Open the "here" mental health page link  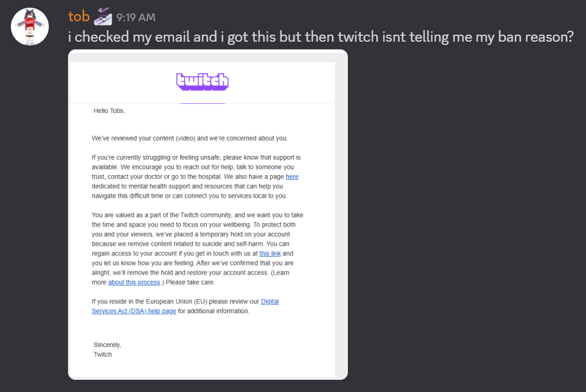[x=292, y=176]
